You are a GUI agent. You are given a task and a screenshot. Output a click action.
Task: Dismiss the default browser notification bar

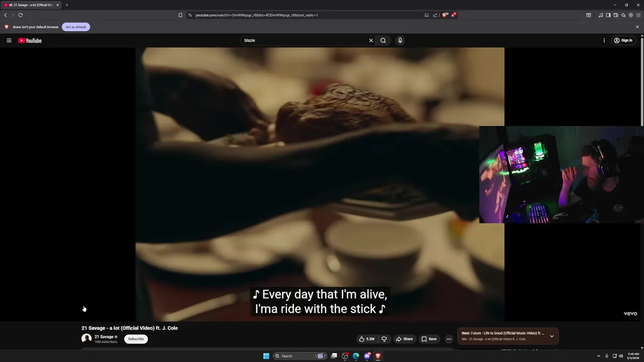click(x=637, y=27)
